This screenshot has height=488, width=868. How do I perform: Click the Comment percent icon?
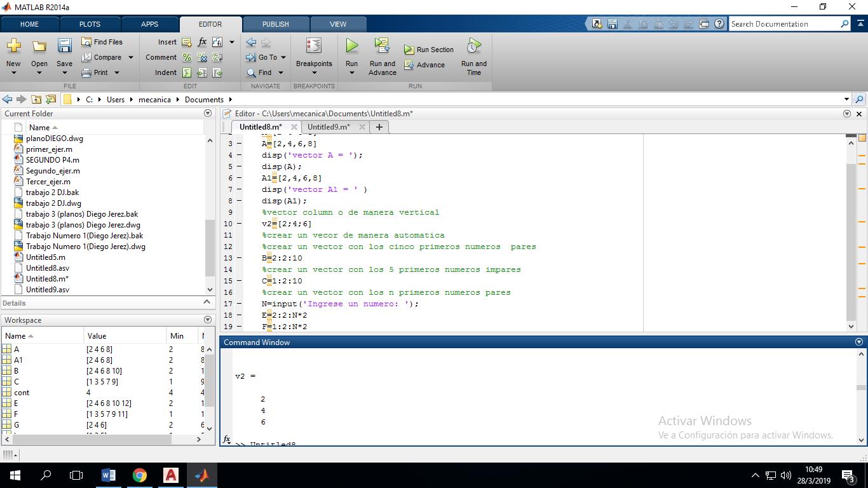pyautogui.click(x=186, y=57)
